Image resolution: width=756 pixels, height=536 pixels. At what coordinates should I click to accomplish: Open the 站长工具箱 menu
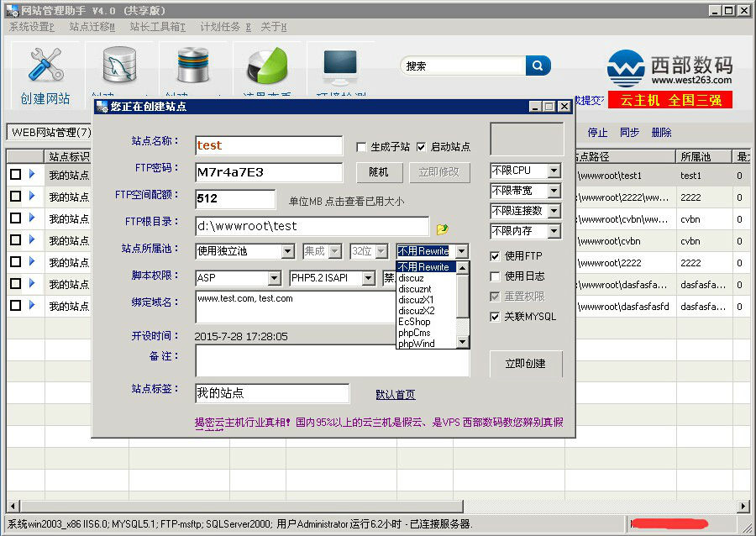(158, 27)
